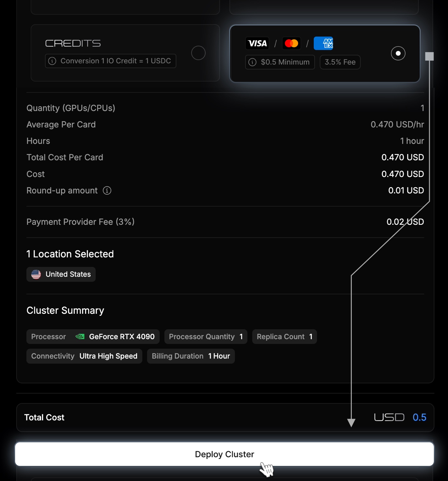448x481 pixels.
Task: Click the Connectivity Ultra High Speed chip
Action: click(84, 356)
